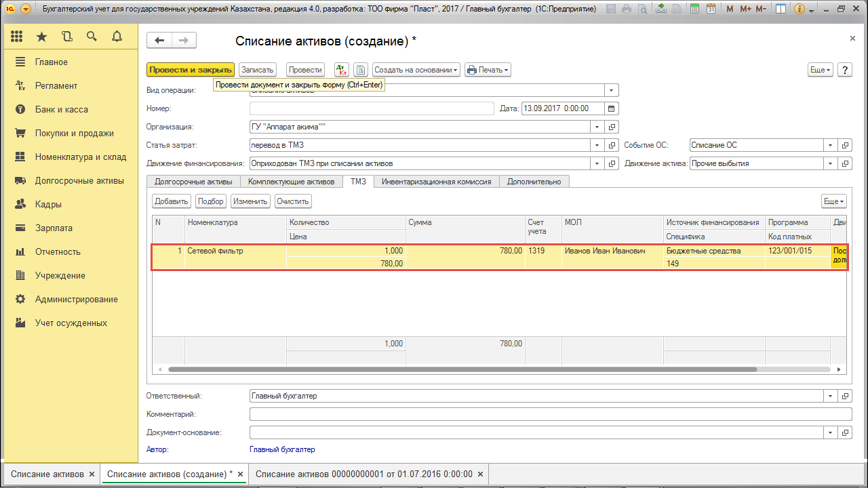Click into the Комментарий field
This screenshot has height=488, width=868.
pos(550,414)
